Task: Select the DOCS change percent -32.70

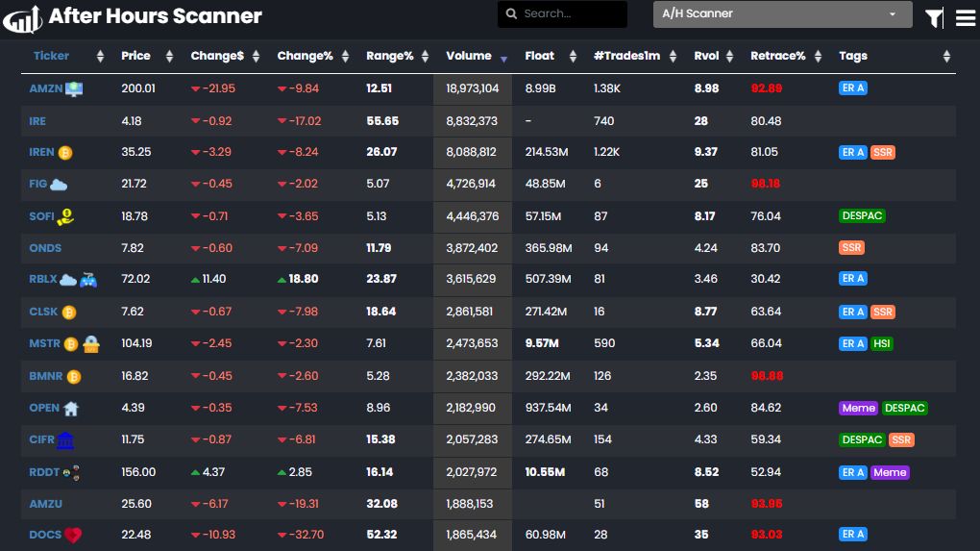Action: pos(306,535)
